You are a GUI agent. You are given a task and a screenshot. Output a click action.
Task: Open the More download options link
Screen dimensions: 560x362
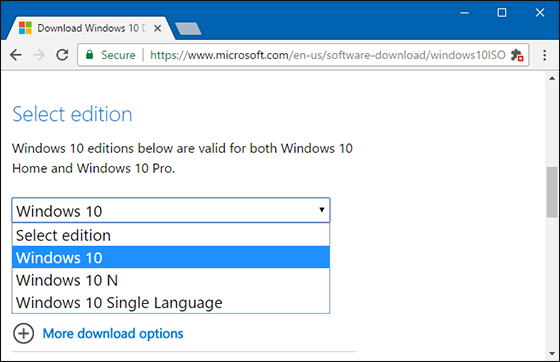click(113, 333)
